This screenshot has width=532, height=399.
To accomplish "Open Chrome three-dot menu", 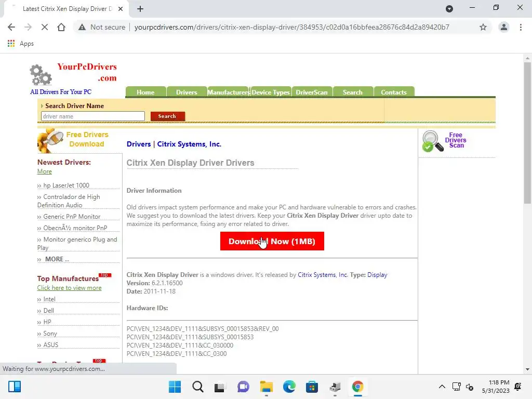I will point(521,27).
